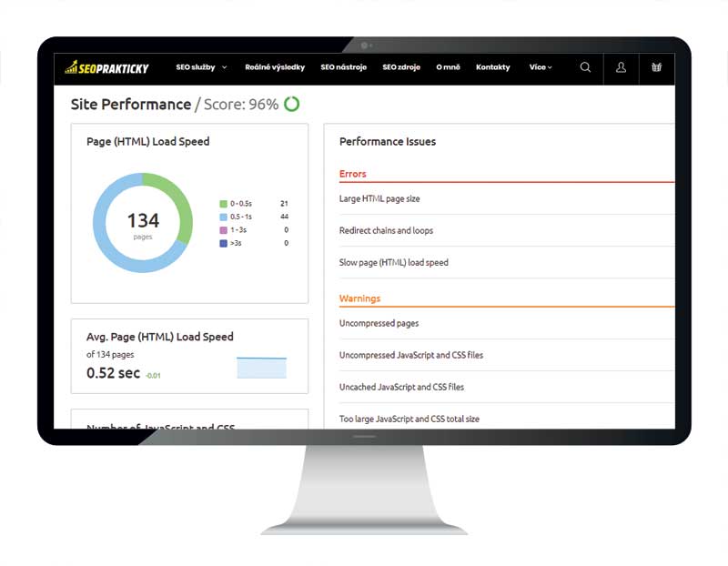Open Redirect chains and loops issue
The width and height of the screenshot is (728, 566).
click(x=386, y=231)
